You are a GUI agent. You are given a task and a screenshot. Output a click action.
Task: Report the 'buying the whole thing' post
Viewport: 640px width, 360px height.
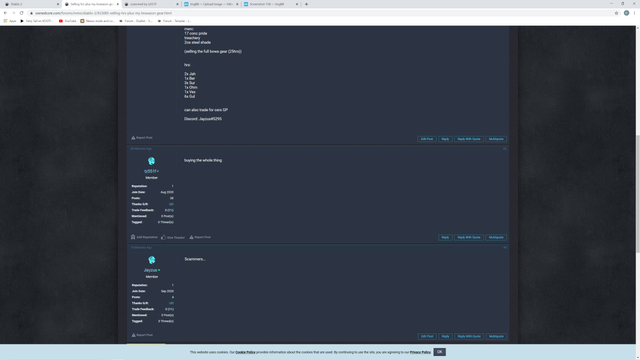tap(200, 237)
